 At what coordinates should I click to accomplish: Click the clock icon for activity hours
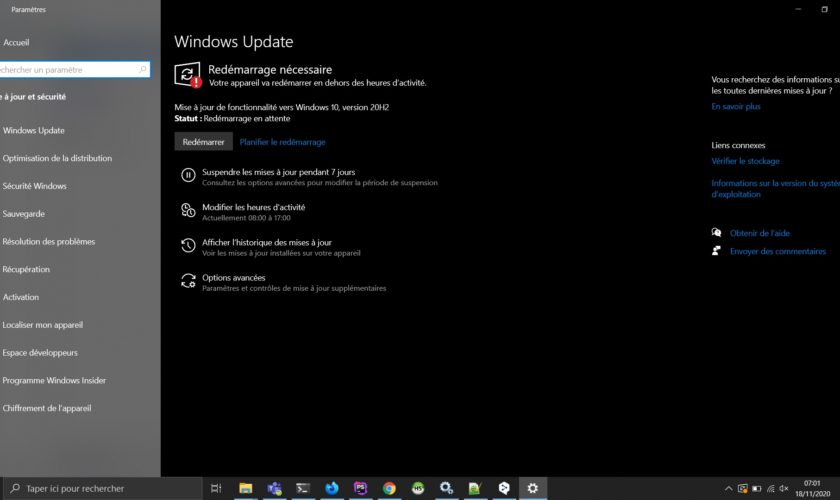(187, 211)
